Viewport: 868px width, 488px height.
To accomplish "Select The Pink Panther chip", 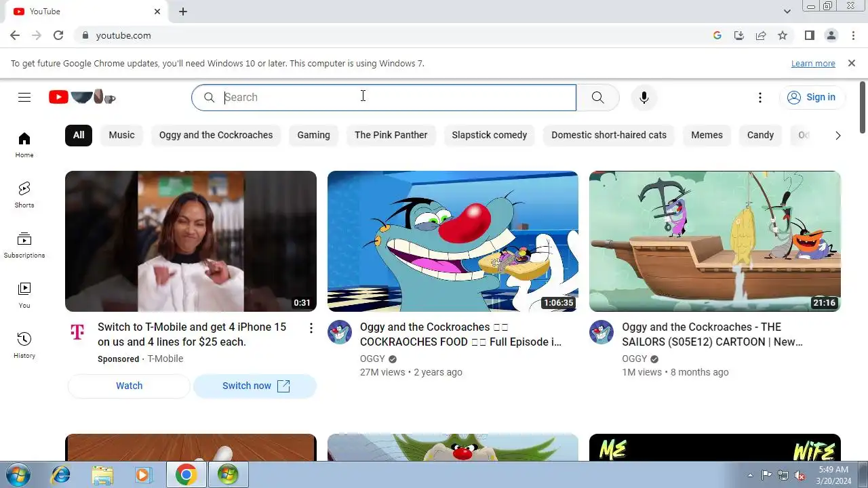I will pos(391,135).
